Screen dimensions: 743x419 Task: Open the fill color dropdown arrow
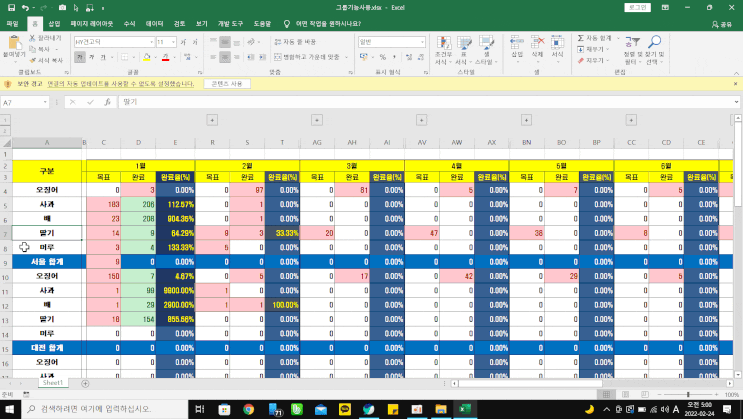tap(155, 57)
